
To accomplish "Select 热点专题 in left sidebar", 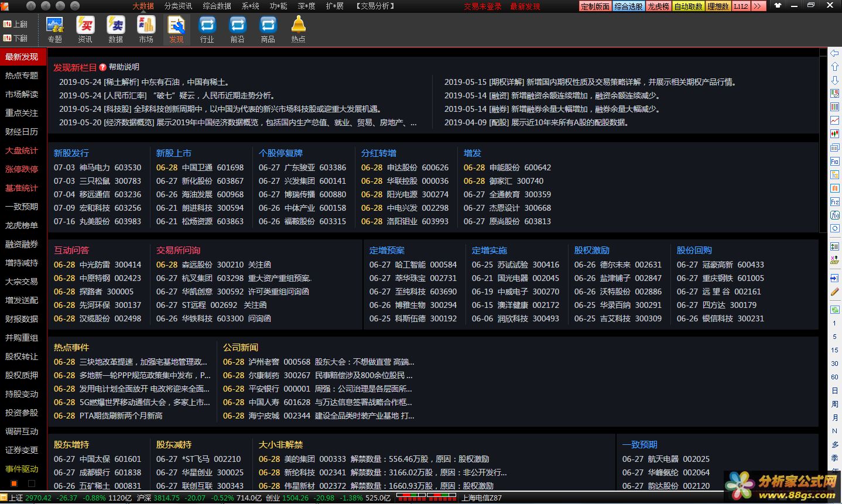I will click(x=22, y=76).
